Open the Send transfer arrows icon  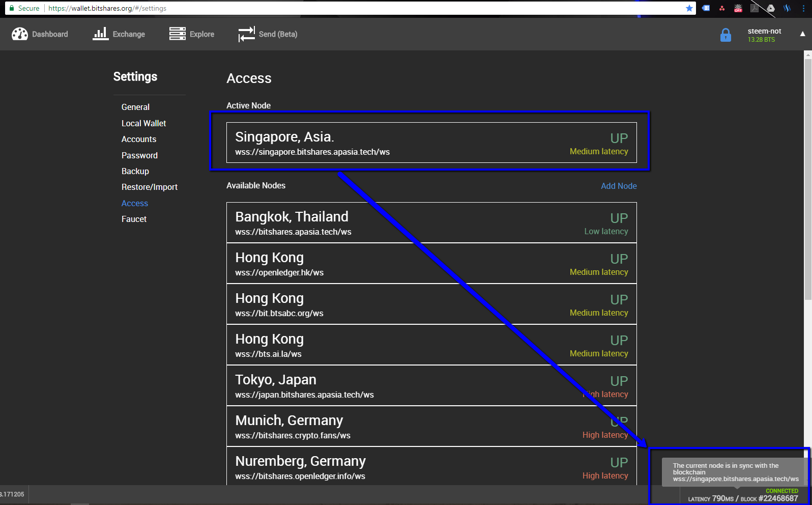tap(247, 34)
